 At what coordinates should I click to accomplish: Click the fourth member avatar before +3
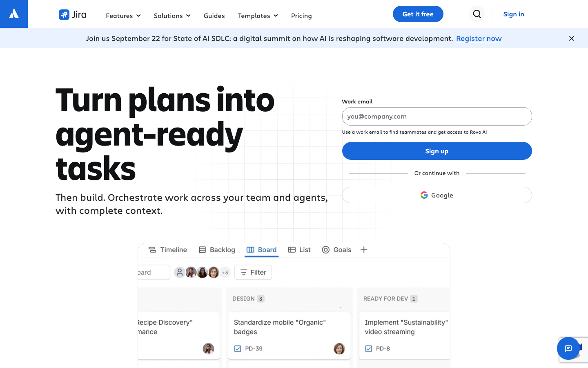coord(214,272)
